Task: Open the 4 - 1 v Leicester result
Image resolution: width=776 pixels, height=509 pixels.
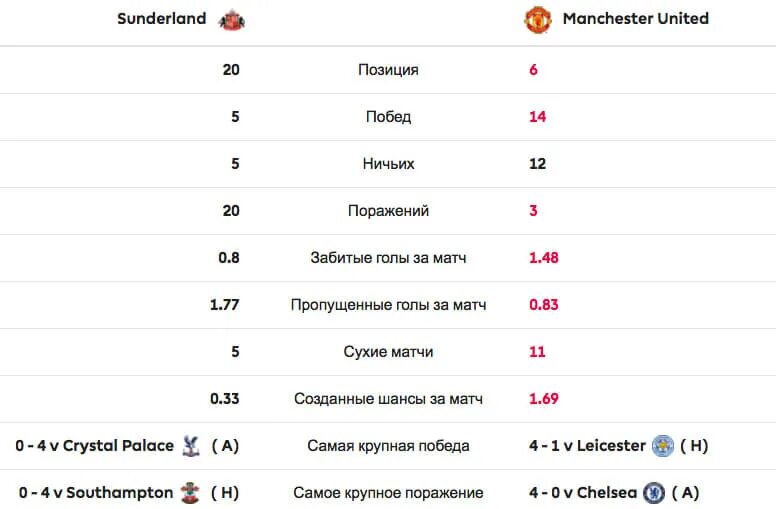Action: (x=587, y=446)
